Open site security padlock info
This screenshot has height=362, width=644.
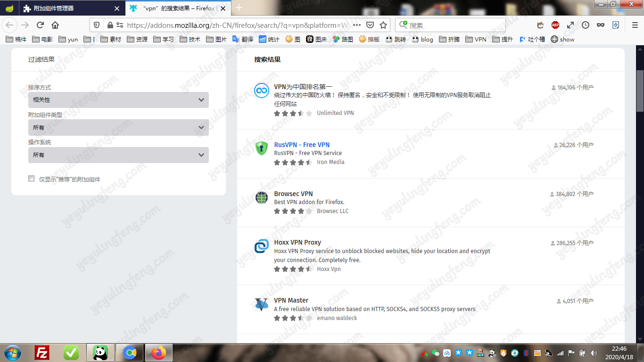[x=110, y=25]
